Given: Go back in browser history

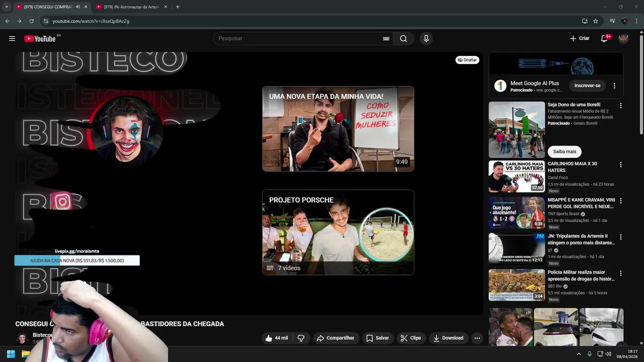Looking at the screenshot, I should tap(7, 21).
